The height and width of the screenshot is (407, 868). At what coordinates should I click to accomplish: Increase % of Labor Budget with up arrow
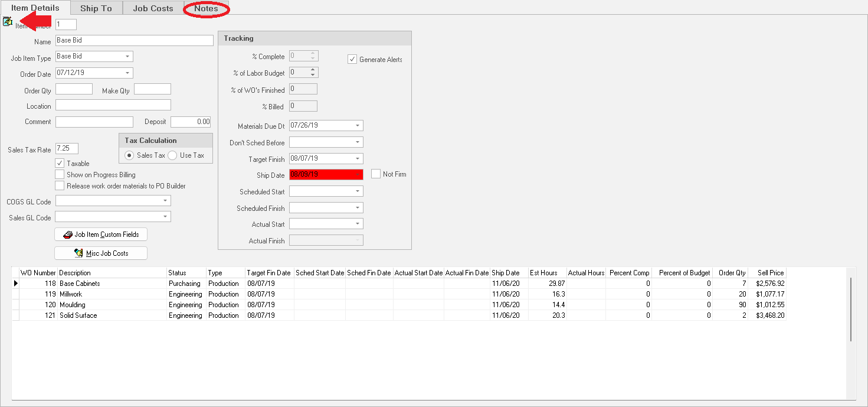pyautogui.click(x=313, y=70)
